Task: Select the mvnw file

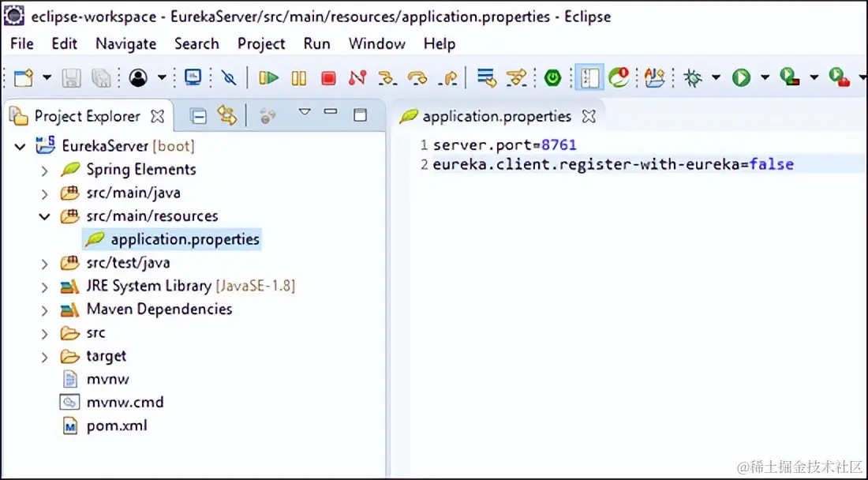Action: [108, 379]
